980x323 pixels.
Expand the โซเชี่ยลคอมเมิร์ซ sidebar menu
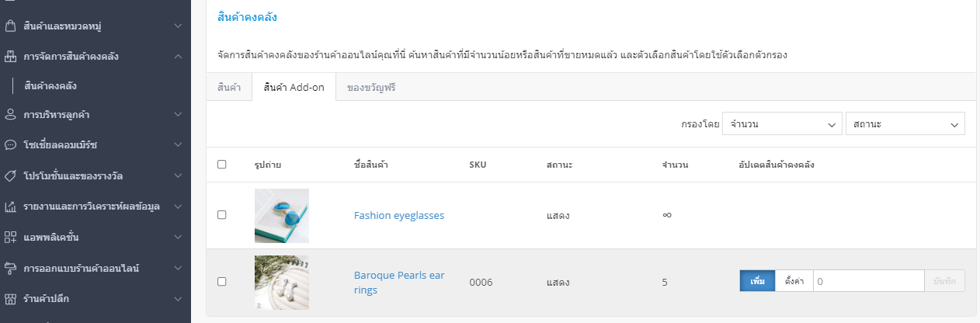pyautogui.click(x=178, y=145)
